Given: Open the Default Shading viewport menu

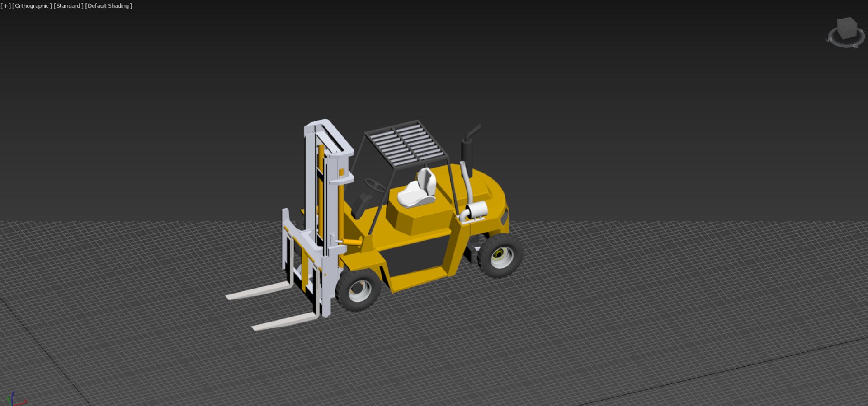Looking at the screenshot, I should [108, 6].
